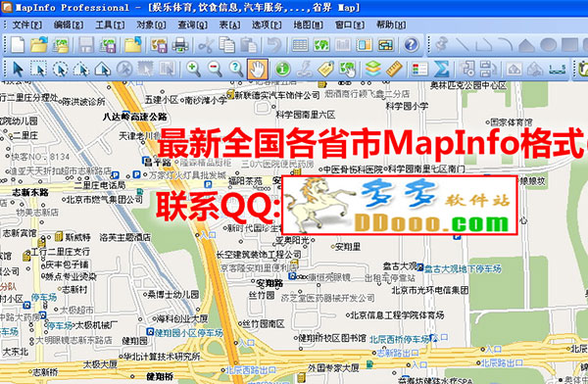Click the Change View magnifier icon

236,69
